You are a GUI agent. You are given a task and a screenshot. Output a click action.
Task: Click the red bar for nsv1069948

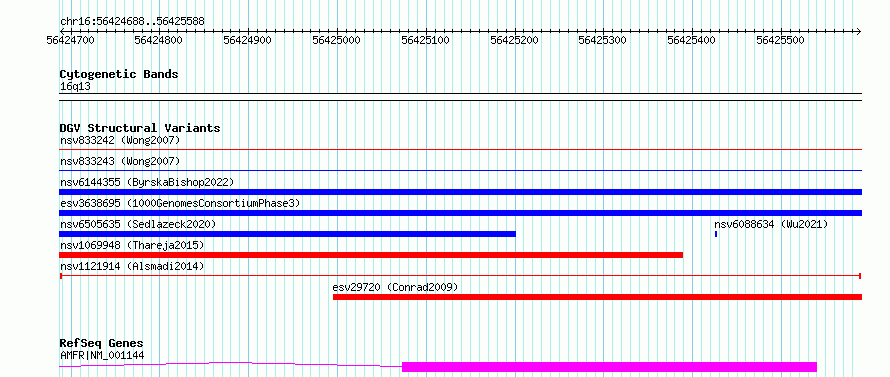pyautogui.click(x=371, y=255)
